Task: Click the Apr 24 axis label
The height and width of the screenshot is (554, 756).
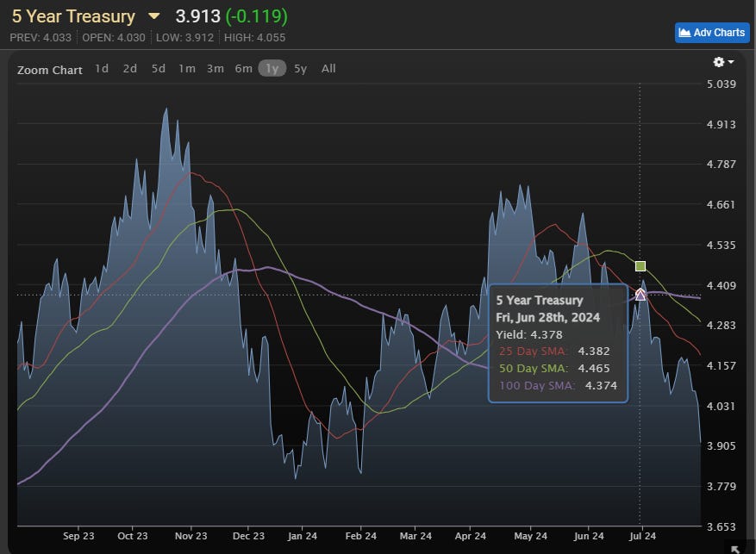Action: click(x=471, y=536)
